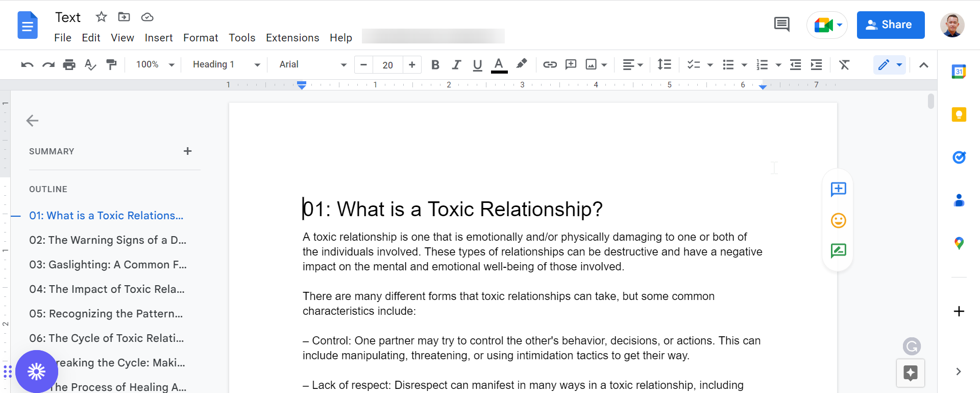This screenshot has height=393, width=980.
Task: Add emoji reaction beside the page
Action: click(x=838, y=220)
